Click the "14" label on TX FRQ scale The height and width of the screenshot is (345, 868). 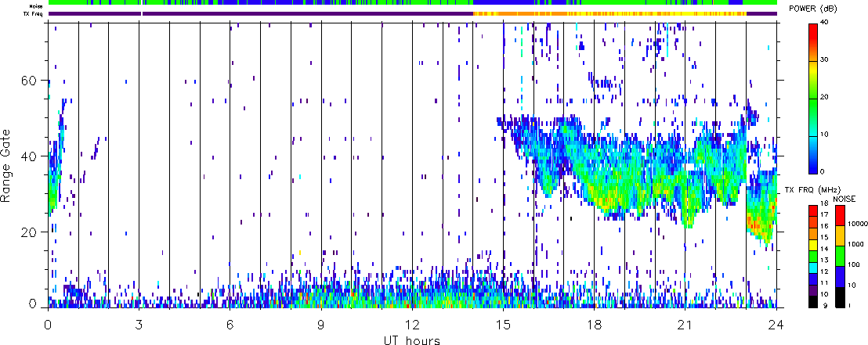click(825, 249)
